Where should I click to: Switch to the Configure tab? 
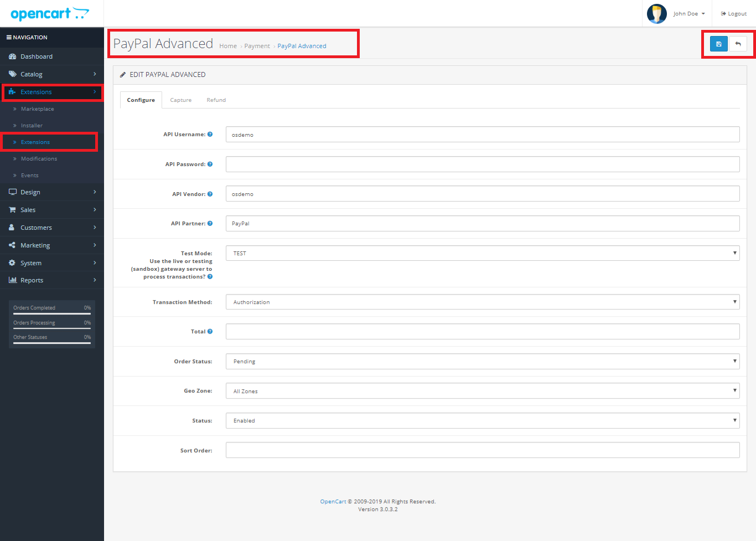[x=141, y=100]
